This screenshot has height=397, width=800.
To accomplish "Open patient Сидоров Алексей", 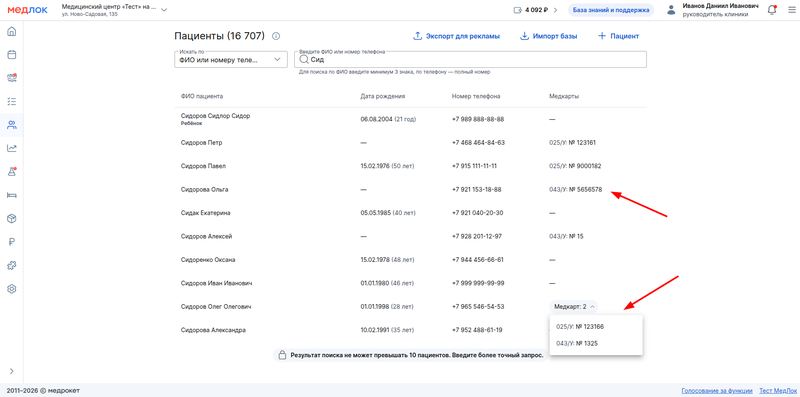I will click(x=207, y=236).
